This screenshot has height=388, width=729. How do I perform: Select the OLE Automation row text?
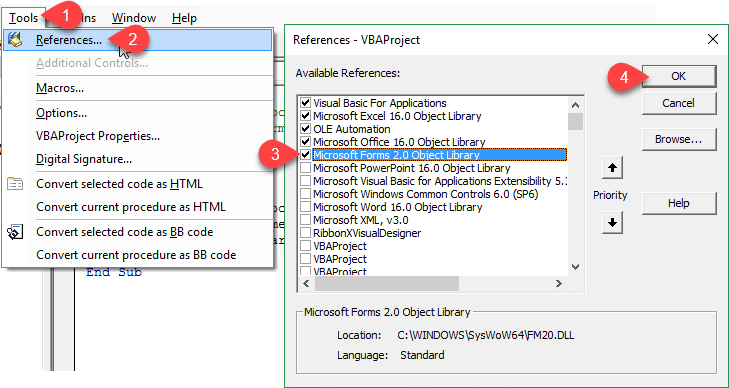(352, 129)
